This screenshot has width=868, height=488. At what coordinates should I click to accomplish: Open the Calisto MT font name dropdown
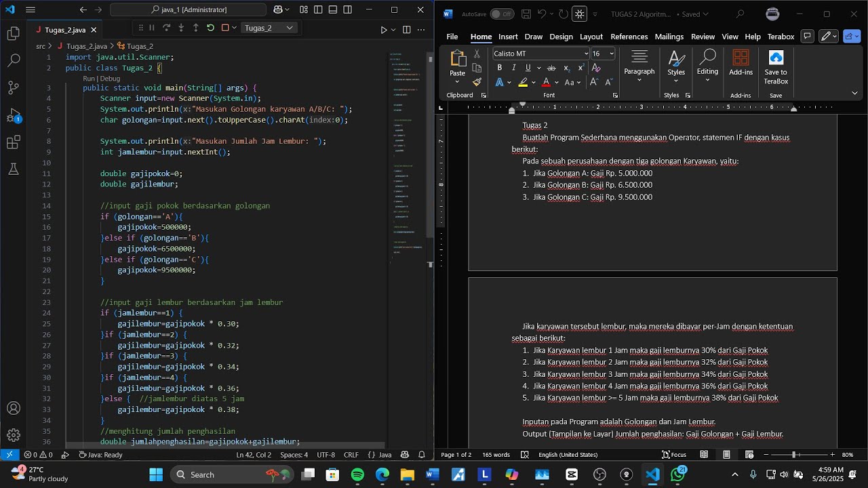coord(540,54)
